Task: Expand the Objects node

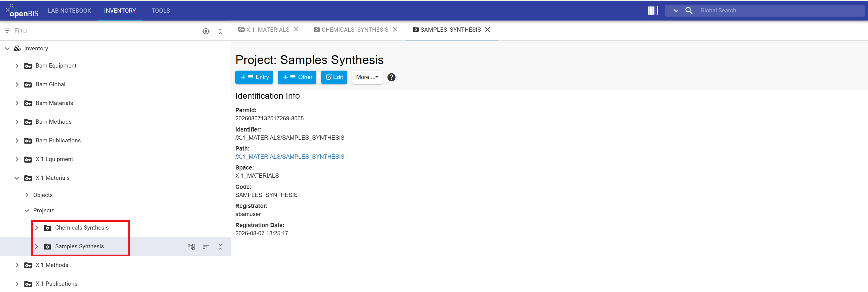Action: [x=27, y=195]
